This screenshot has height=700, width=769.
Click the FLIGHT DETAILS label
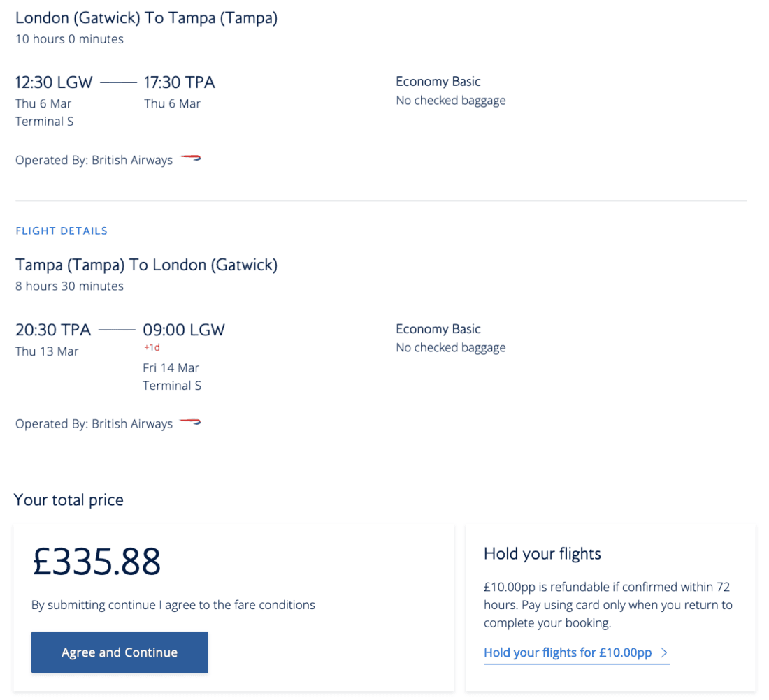[62, 231]
